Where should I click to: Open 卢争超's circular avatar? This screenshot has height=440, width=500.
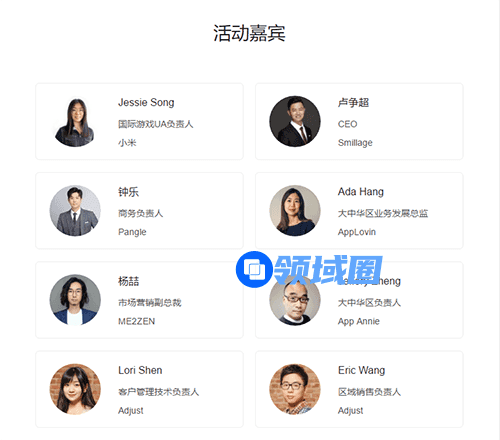(x=295, y=122)
